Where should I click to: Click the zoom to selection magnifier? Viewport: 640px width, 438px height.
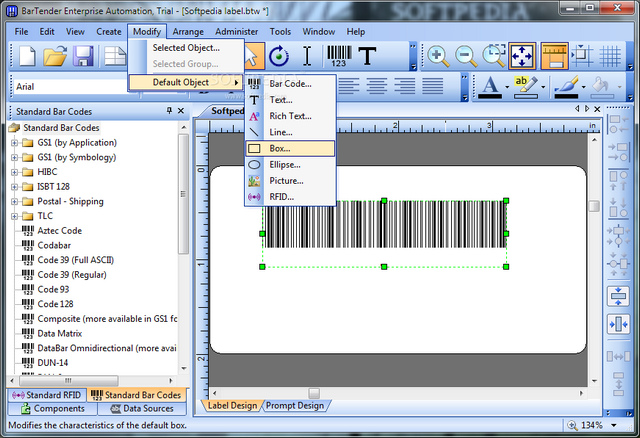(493, 56)
